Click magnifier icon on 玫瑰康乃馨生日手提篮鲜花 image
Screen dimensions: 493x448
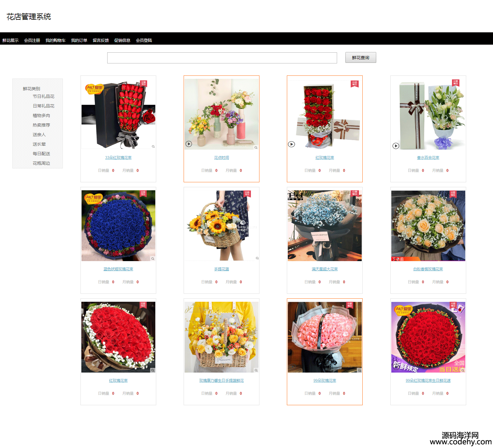(256, 370)
